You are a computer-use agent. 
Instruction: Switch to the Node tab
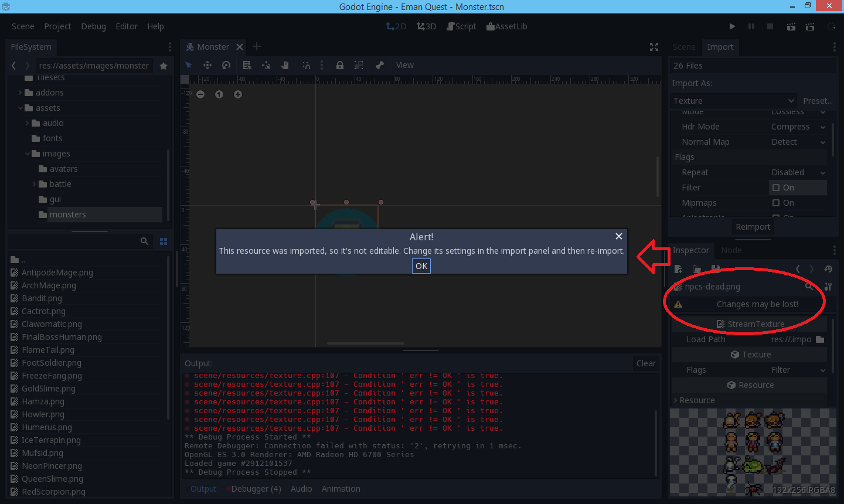[731, 250]
